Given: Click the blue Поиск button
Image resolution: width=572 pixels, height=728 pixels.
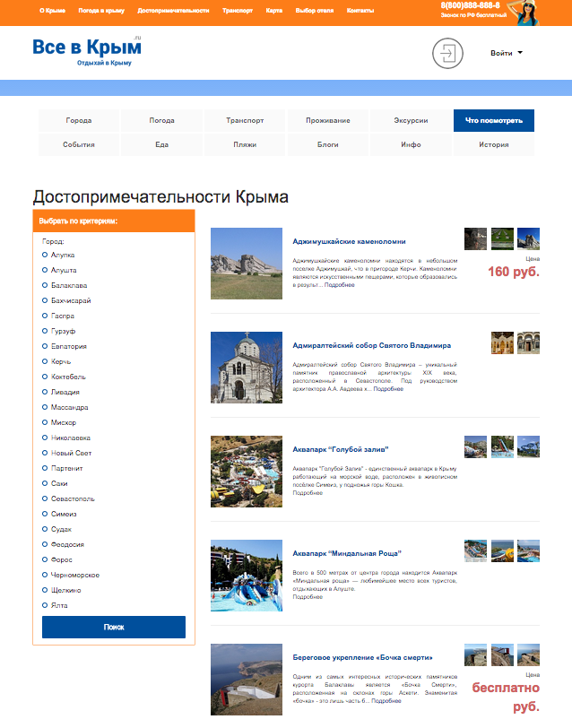Looking at the screenshot, I should coord(114,627).
